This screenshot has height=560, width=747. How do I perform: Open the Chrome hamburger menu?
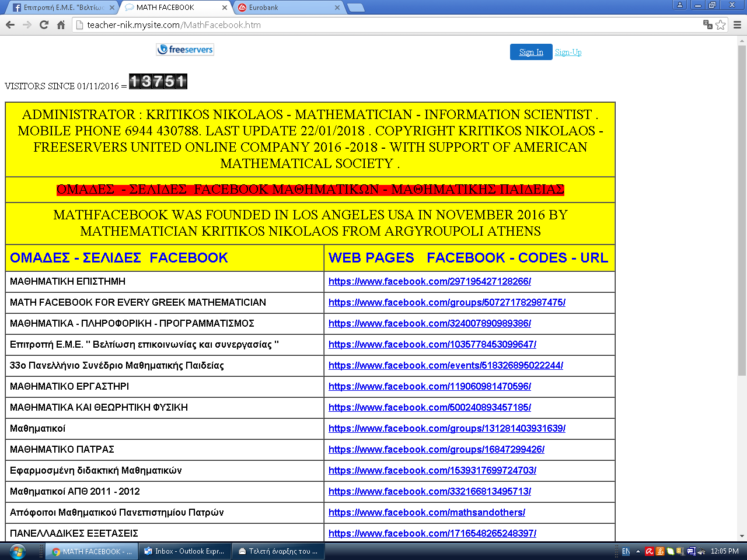point(737,24)
